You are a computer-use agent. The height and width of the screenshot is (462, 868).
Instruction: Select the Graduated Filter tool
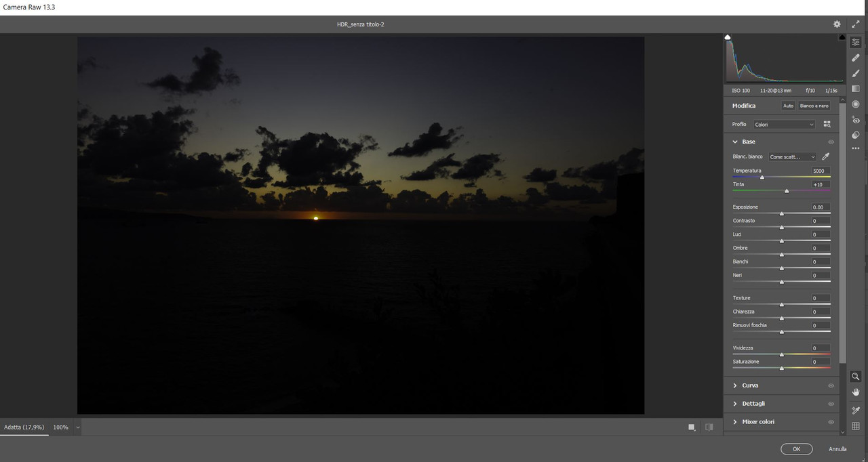coord(856,89)
